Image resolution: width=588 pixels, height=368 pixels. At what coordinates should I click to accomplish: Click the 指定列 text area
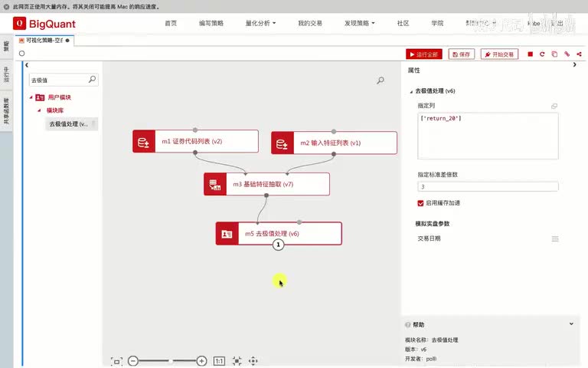click(x=488, y=136)
